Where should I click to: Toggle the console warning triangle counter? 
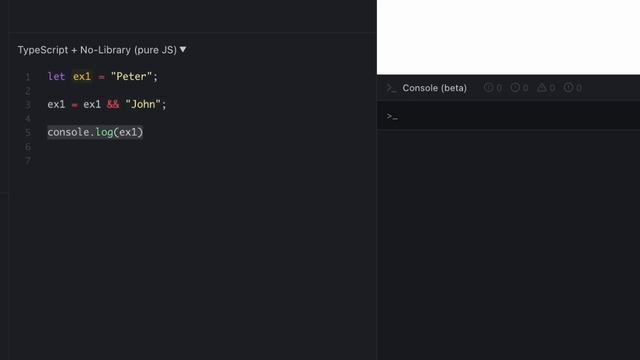click(x=546, y=88)
